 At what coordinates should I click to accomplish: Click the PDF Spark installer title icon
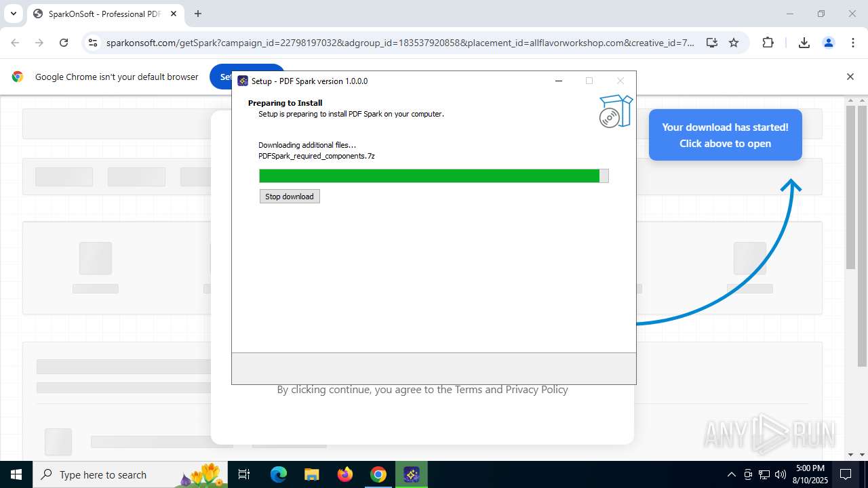[243, 81]
